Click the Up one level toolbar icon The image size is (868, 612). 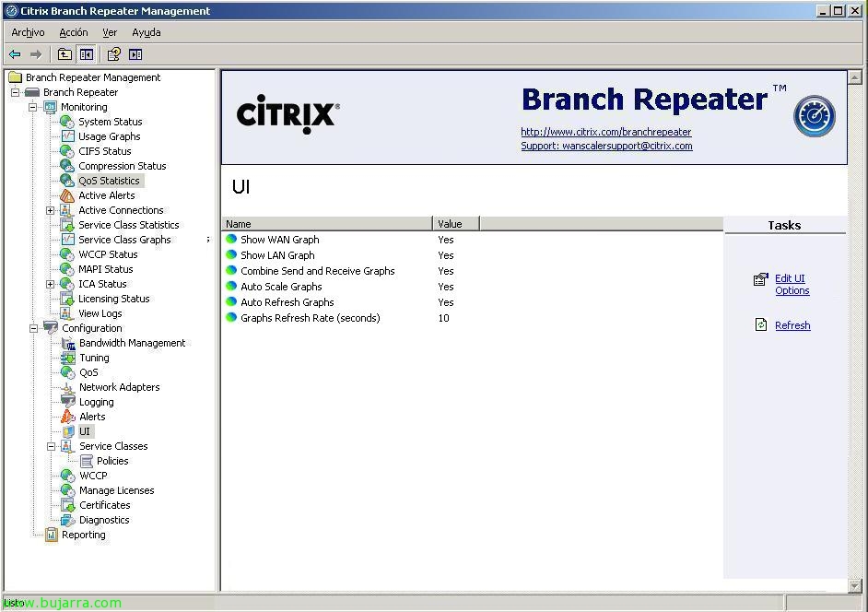[65, 54]
